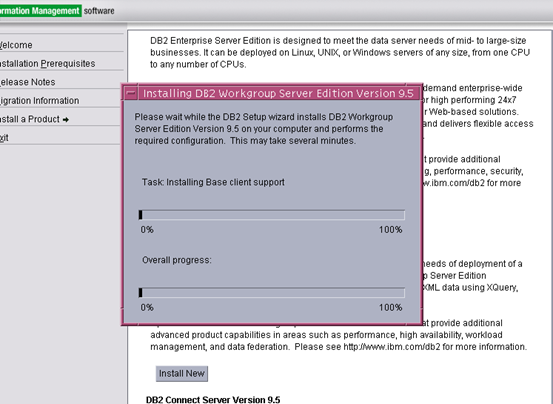Click the 0% label under Task progress
Viewport: 553px width, 404px height.
(x=147, y=230)
